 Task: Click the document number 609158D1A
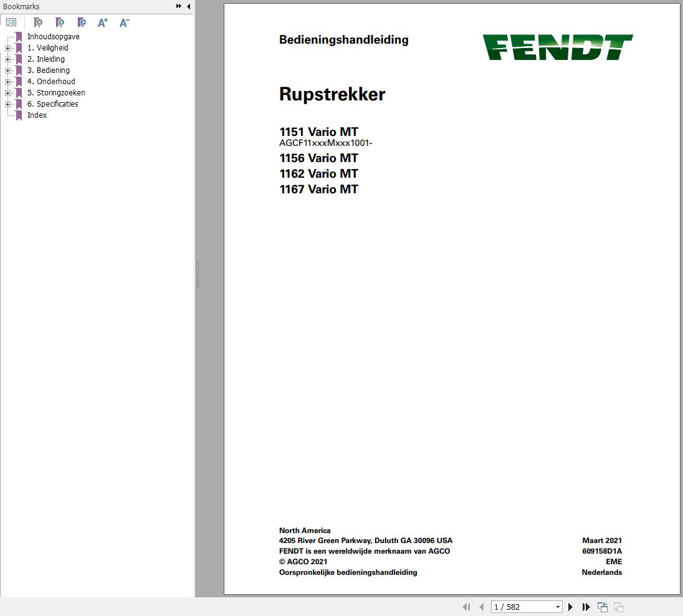point(602,551)
